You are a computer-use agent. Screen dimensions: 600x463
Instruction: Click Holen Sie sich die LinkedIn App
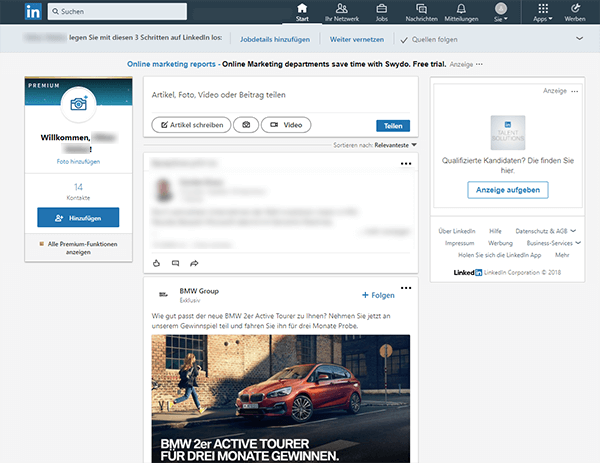[500, 255]
